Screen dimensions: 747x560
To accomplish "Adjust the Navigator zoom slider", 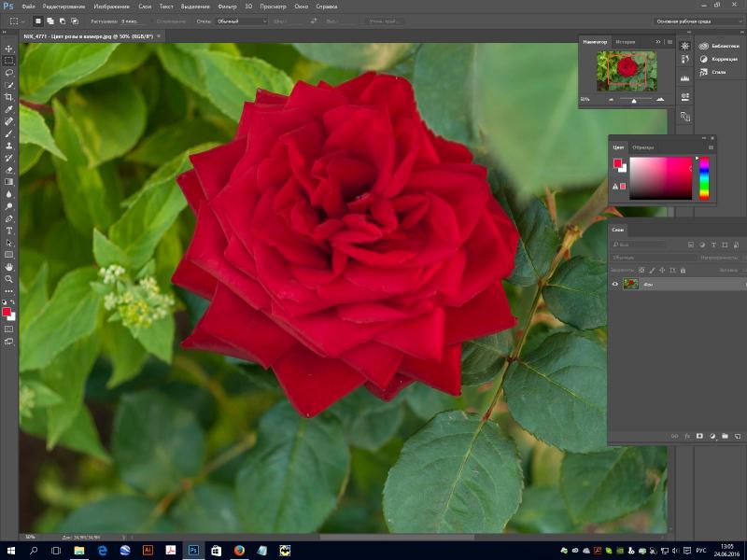I will pyautogui.click(x=634, y=100).
